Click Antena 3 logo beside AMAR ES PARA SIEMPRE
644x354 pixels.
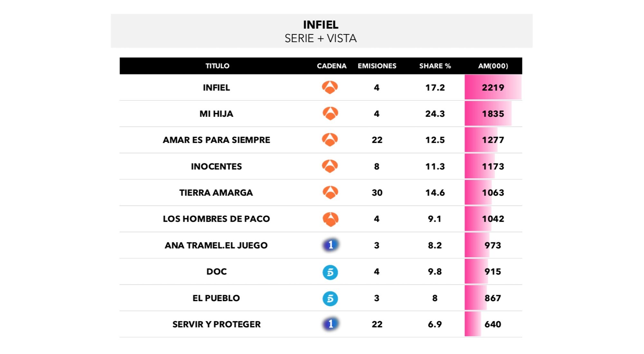pyautogui.click(x=330, y=140)
